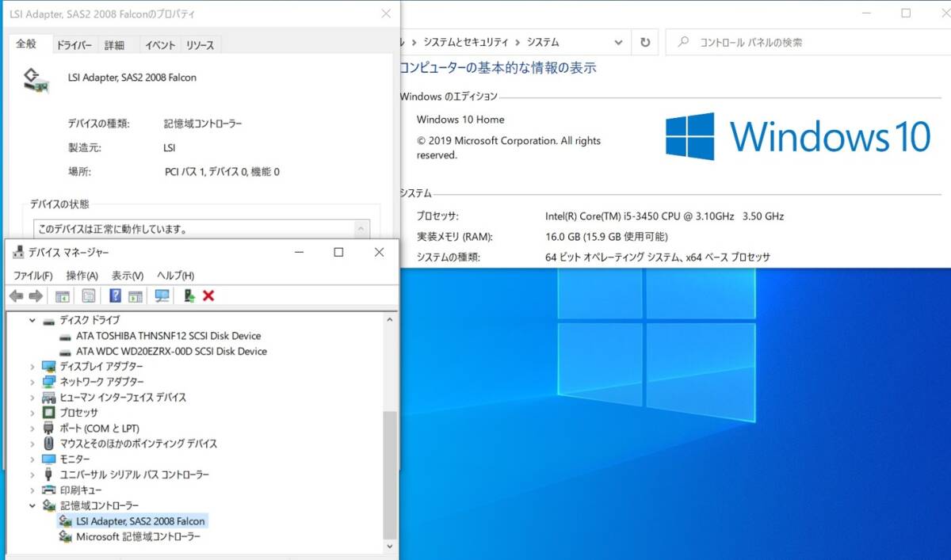Click the 記憶域コントローラー category icon

[x=48, y=505]
